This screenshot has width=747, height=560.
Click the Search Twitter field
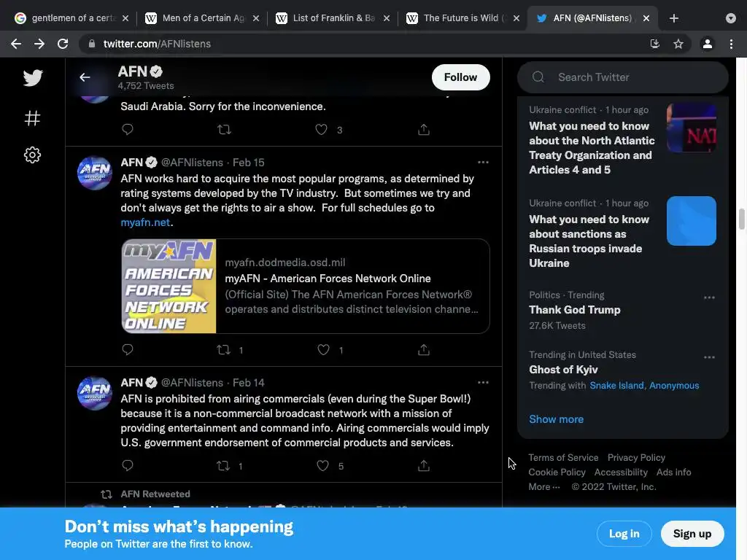[x=623, y=77]
